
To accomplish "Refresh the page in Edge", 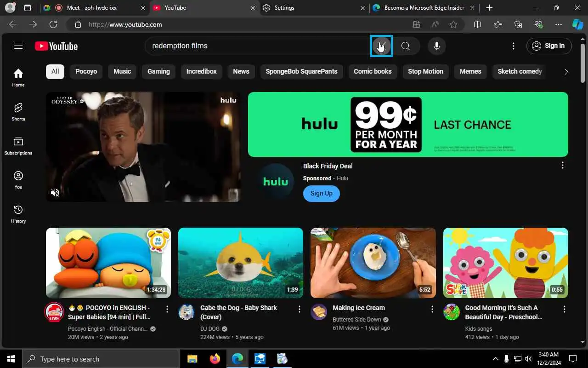I will point(53,24).
